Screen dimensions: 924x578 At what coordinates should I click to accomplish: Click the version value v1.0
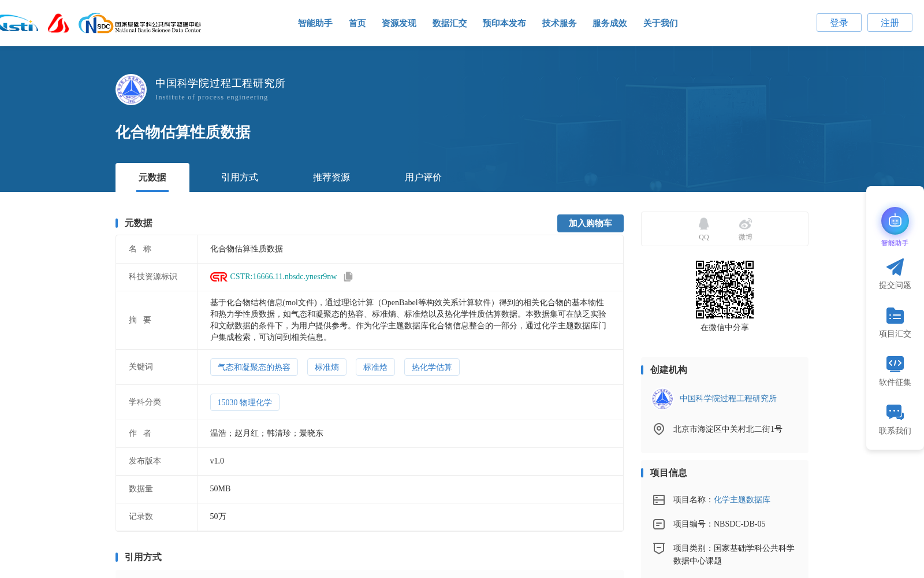click(217, 461)
